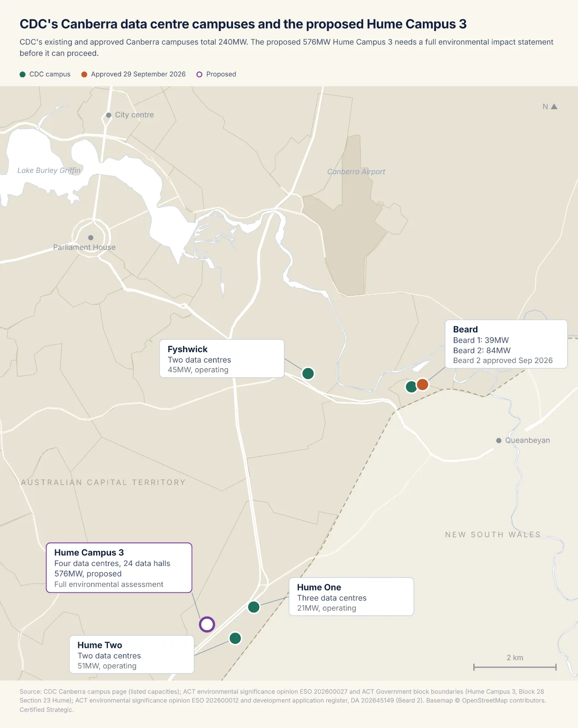
Task: Click 'Beard 1: 39MW' text
Action: 481,340
